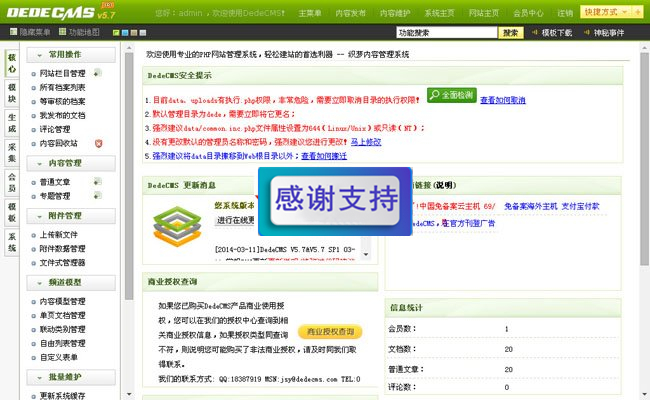This screenshot has height=400, width=650.
Task: Click the arrow icon before 神秘事件
Action: 587,32
